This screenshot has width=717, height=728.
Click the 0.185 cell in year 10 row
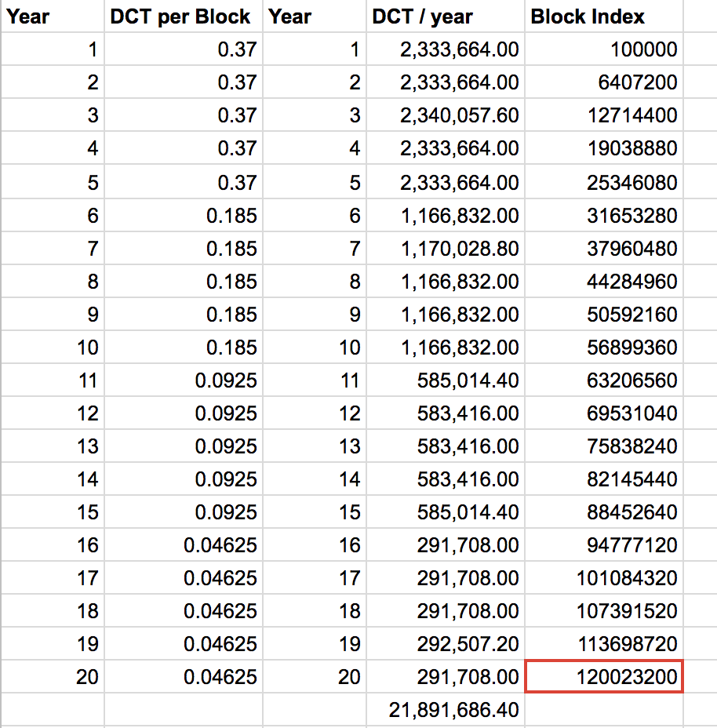click(184, 348)
